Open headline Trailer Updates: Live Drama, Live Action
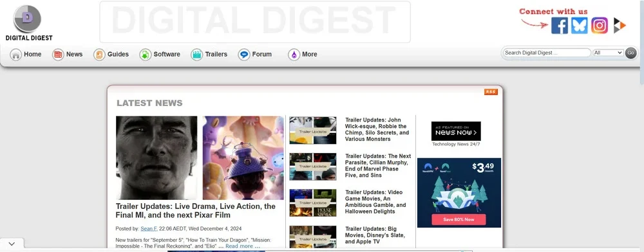Screen dimensions: 644x252 [x=196, y=211]
